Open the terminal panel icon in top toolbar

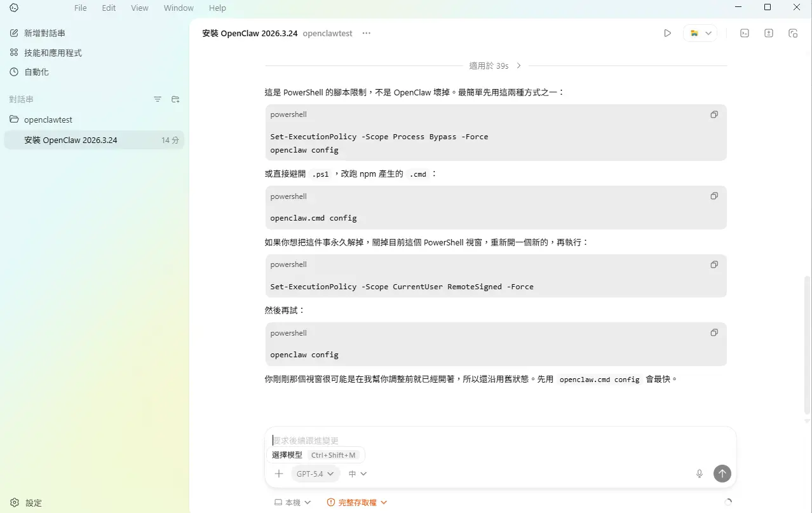[x=744, y=32]
